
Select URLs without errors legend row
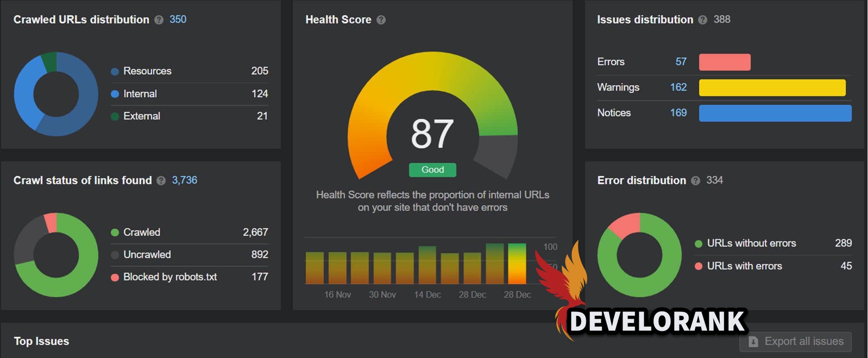point(773,243)
